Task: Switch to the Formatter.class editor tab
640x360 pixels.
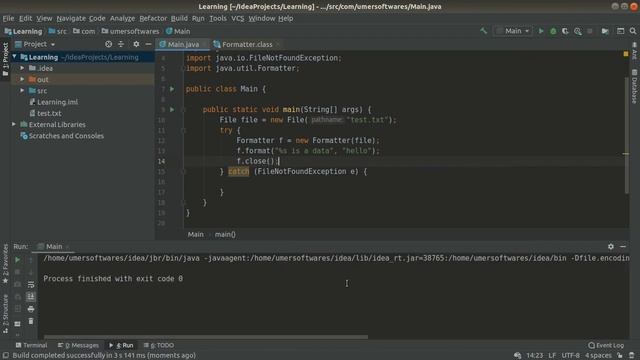Action: pyautogui.click(x=247, y=44)
